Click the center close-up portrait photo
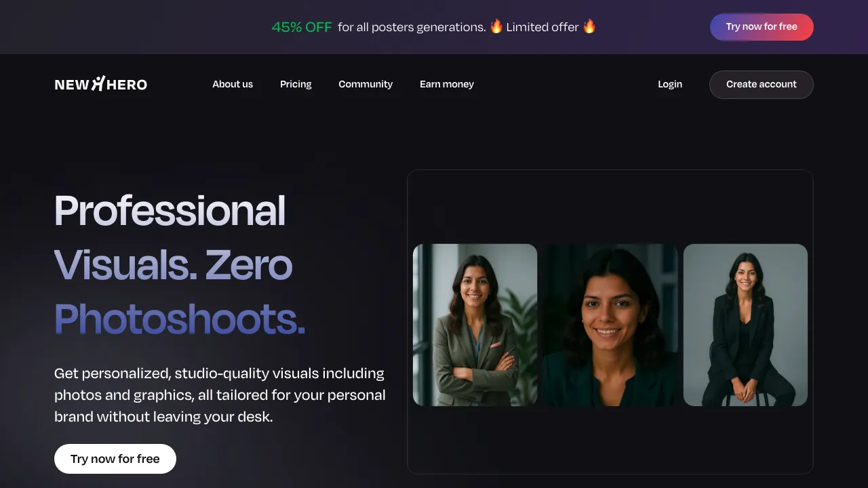 (x=610, y=325)
